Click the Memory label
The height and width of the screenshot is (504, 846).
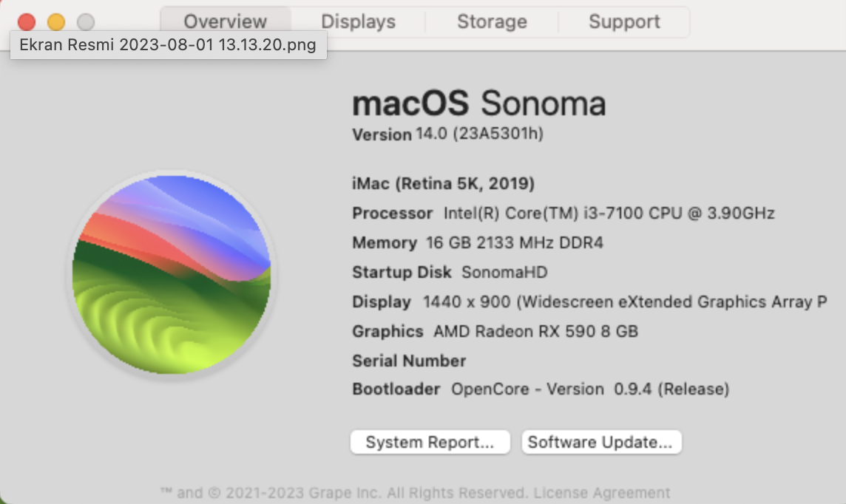coord(384,243)
